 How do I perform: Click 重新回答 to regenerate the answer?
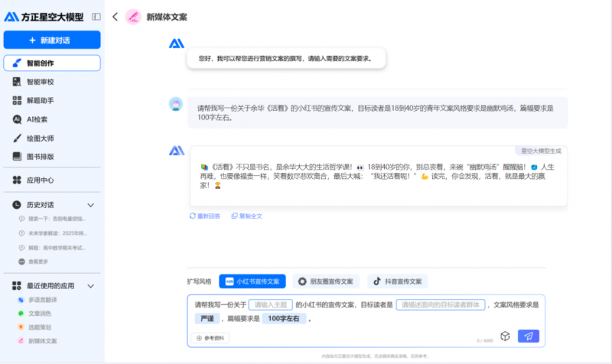point(205,216)
